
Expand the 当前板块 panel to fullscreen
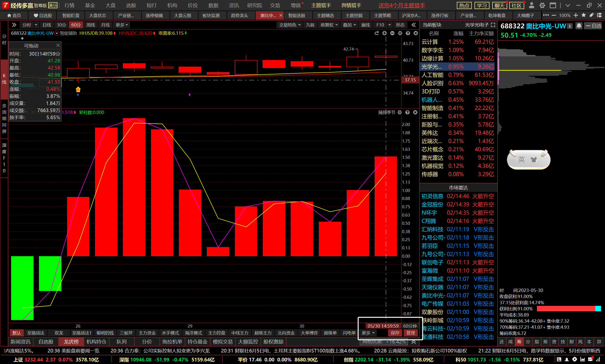[x=493, y=25]
